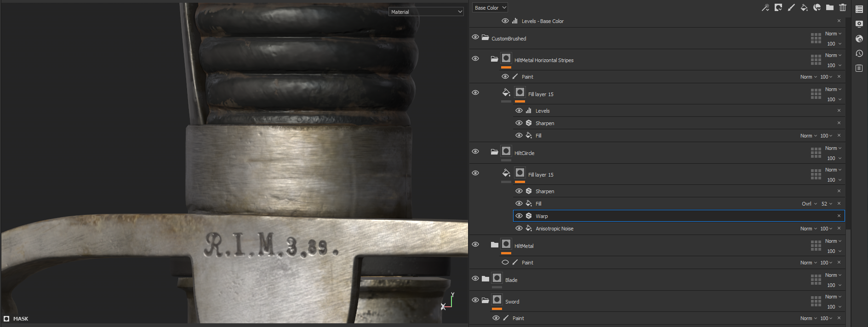Click the Add mask icon in toolbar
Screen dimensions: 868x327
click(x=778, y=7)
